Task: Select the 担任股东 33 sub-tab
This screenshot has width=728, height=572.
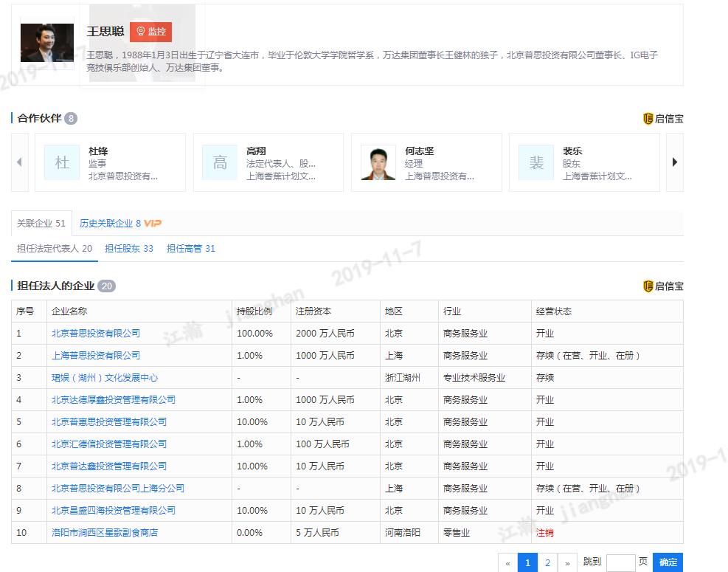Action: pyautogui.click(x=129, y=249)
